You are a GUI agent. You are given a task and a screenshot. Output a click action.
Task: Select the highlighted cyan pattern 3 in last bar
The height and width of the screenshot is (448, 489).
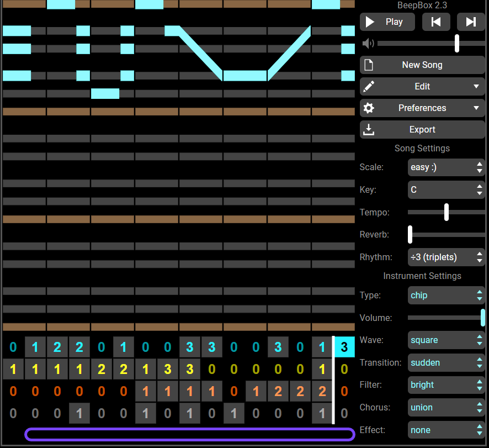(x=344, y=347)
